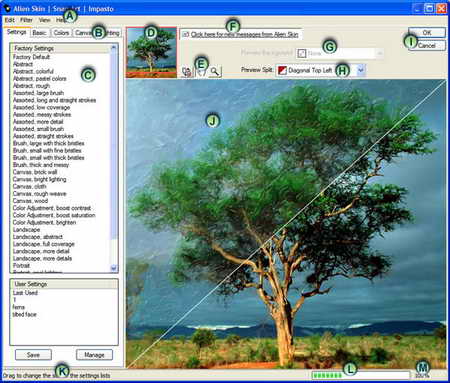Click the Diagonal Top Left split icon
450x383 pixels.
pyautogui.click(x=282, y=70)
